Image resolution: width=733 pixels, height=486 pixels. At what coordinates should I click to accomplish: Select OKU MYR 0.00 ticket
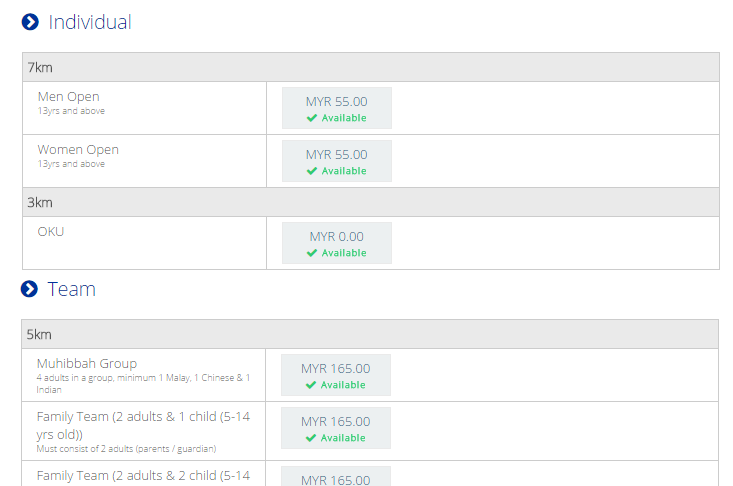(x=337, y=243)
